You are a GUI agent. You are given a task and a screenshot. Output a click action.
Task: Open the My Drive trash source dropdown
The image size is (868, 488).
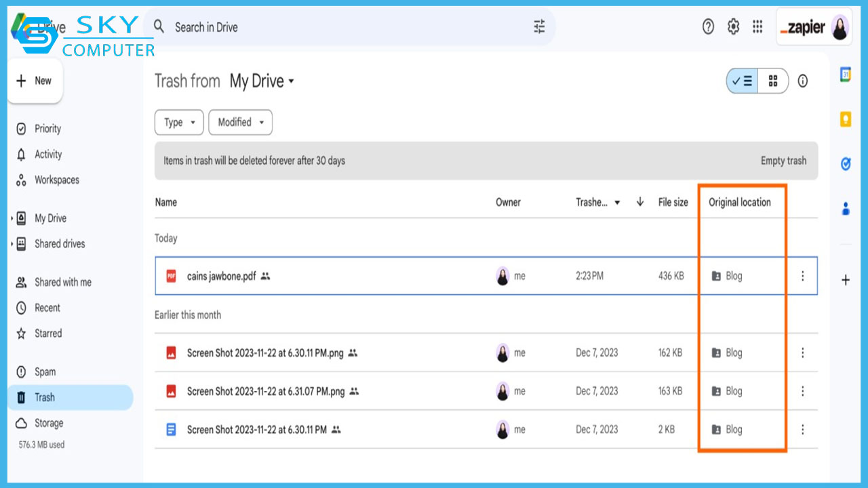[262, 81]
